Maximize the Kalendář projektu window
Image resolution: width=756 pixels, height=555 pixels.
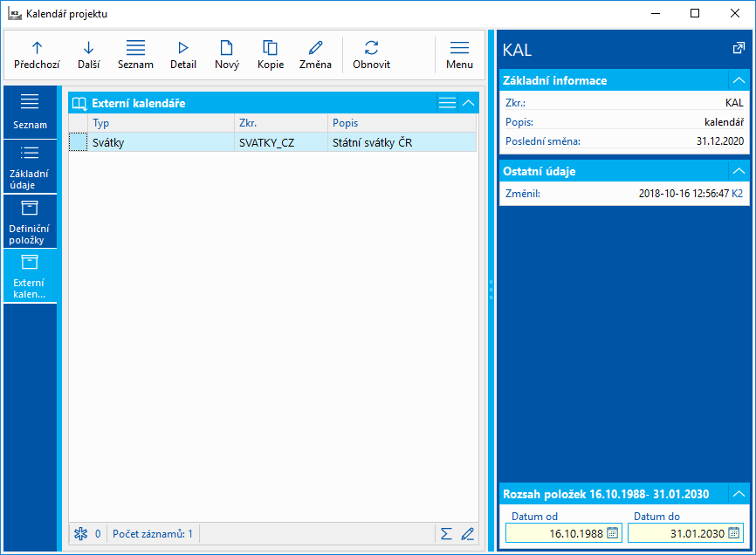[x=695, y=13]
